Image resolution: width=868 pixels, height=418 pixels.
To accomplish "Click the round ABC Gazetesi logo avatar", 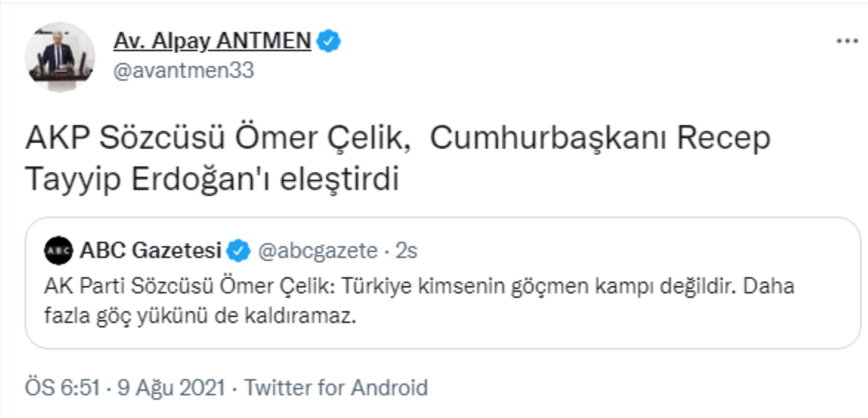I will coord(58,251).
